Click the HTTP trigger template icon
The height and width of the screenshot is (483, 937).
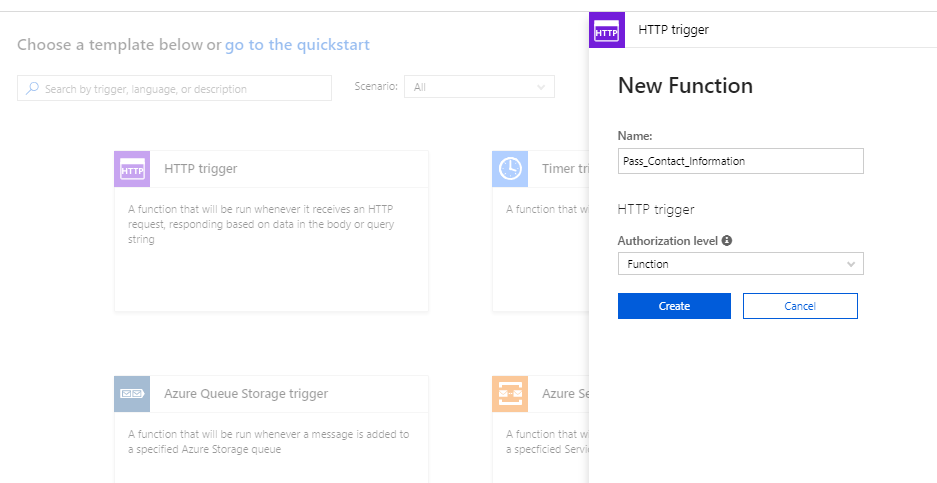(x=132, y=169)
